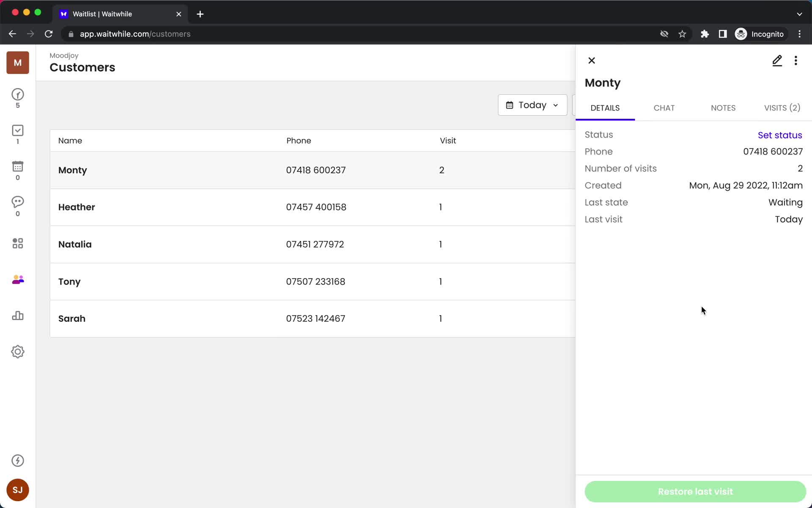Switch to the NOTES tab
Screen dimensions: 812x508
(723, 108)
